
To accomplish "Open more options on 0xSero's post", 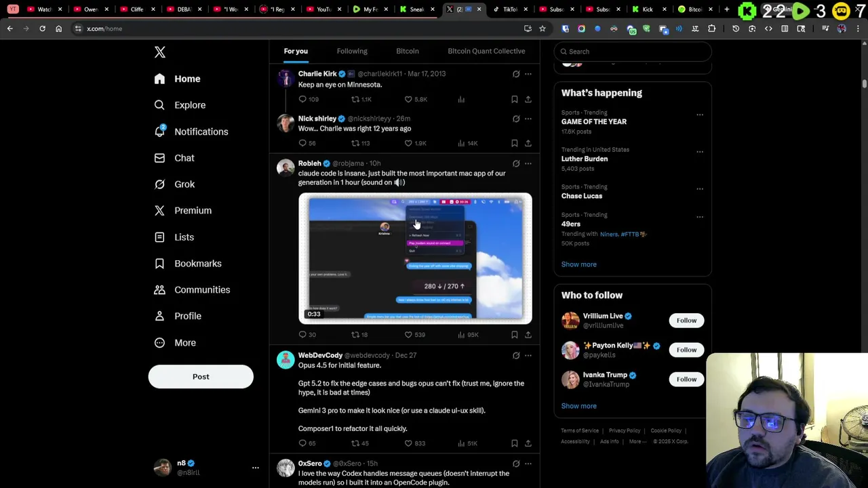I will [x=528, y=464].
